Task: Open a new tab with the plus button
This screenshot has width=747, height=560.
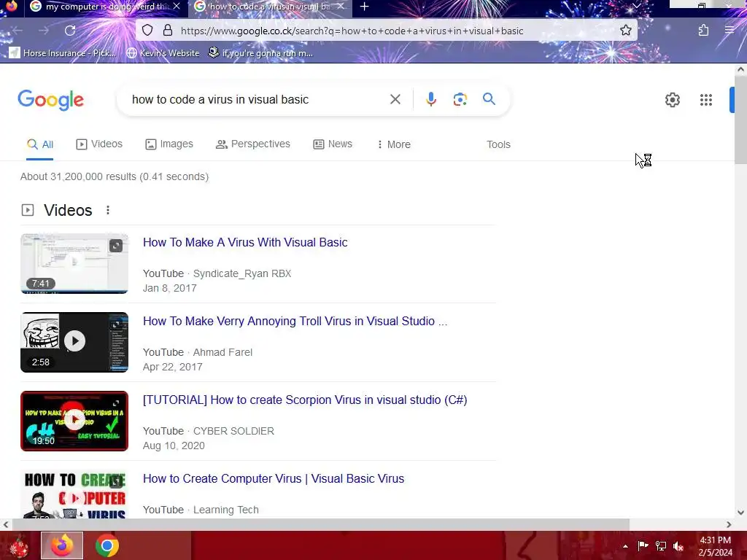Action: point(365,7)
